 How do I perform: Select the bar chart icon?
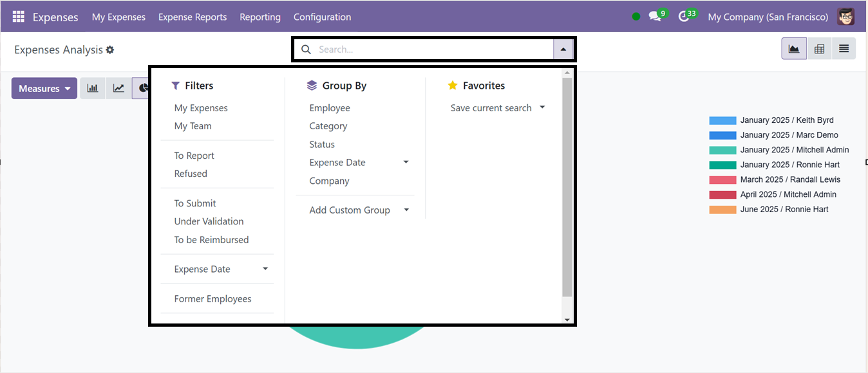(x=93, y=89)
